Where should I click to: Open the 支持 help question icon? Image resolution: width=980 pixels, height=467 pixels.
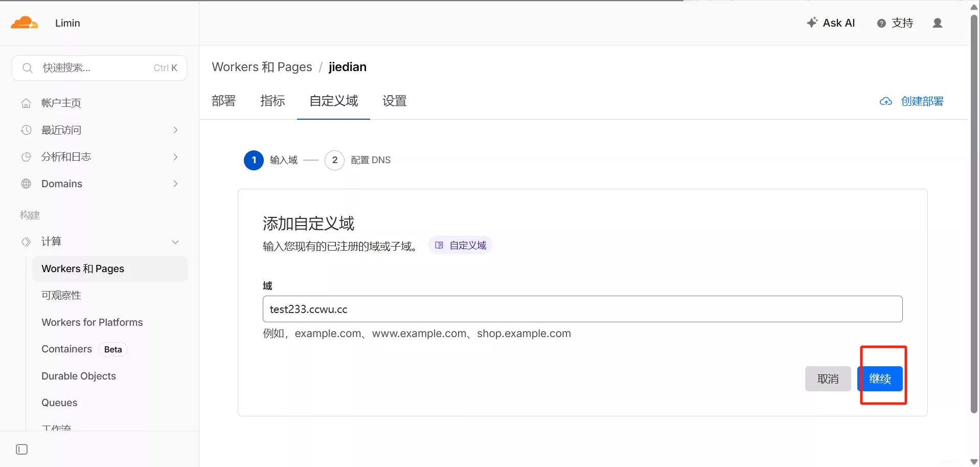(881, 23)
